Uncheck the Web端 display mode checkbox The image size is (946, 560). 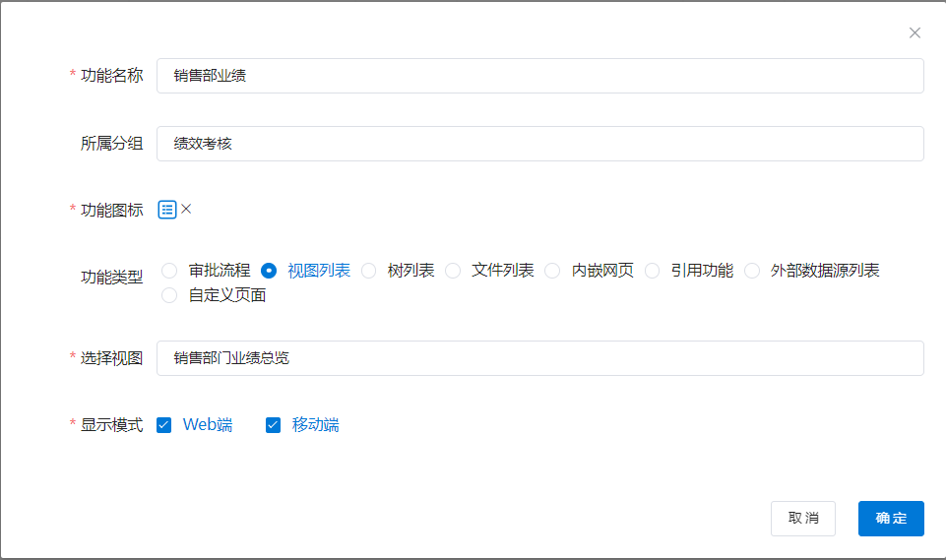(x=164, y=425)
